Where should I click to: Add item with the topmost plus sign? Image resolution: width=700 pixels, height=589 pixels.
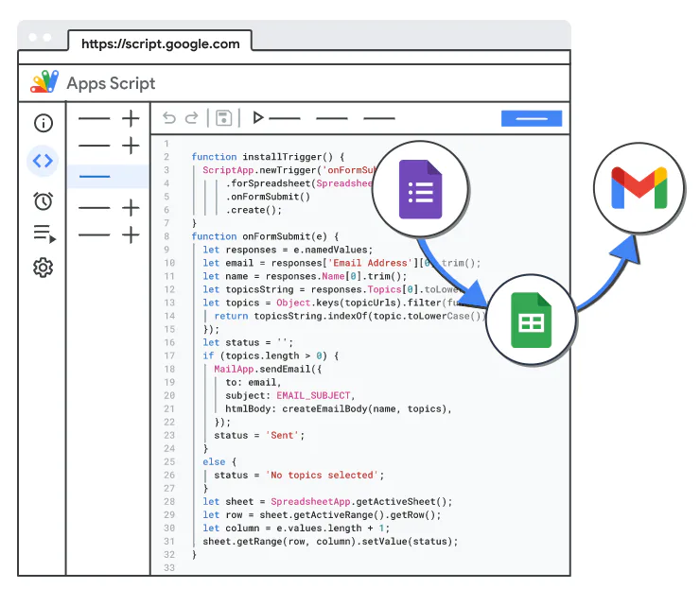pos(131,119)
